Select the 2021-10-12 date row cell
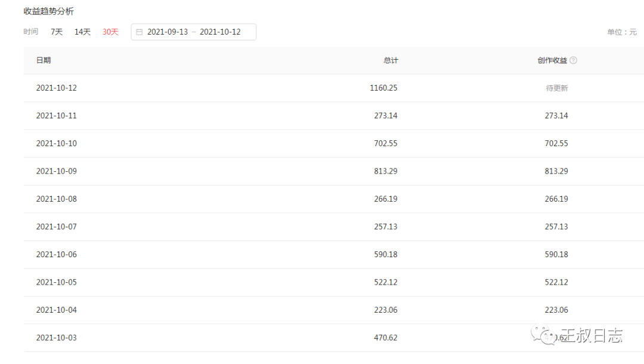Viewport: 644px width, 364px height. pyautogui.click(x=56, y=88)
